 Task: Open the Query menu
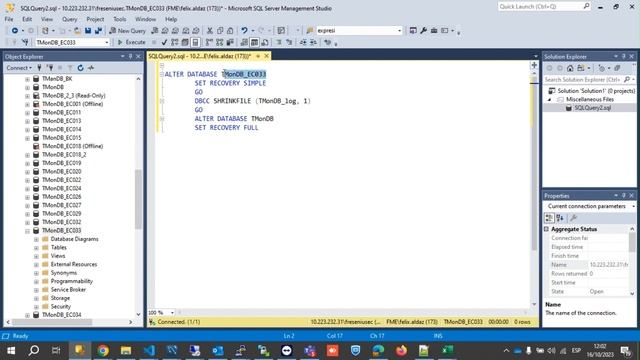pos(69,19)
